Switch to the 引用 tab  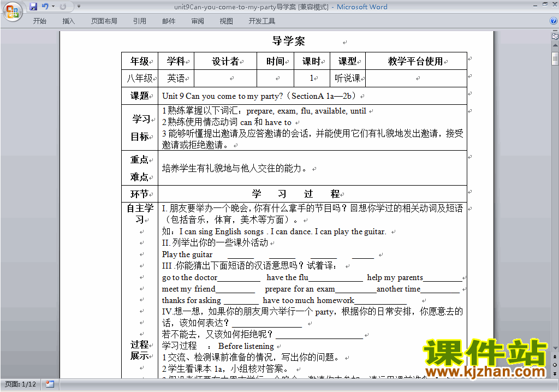[x=139, y=21]
